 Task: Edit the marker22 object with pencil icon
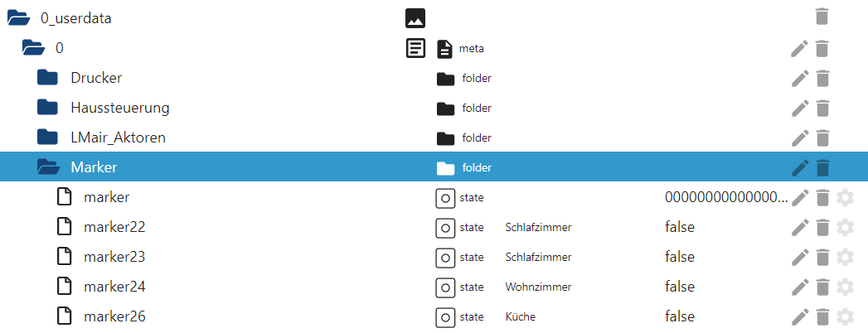pyautogui.click(x=800, y=227)
